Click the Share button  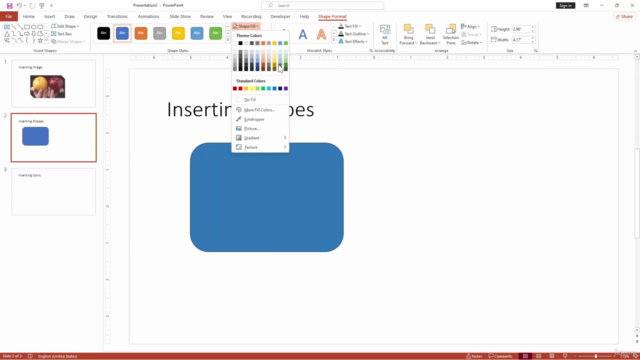tap(624, 16)
